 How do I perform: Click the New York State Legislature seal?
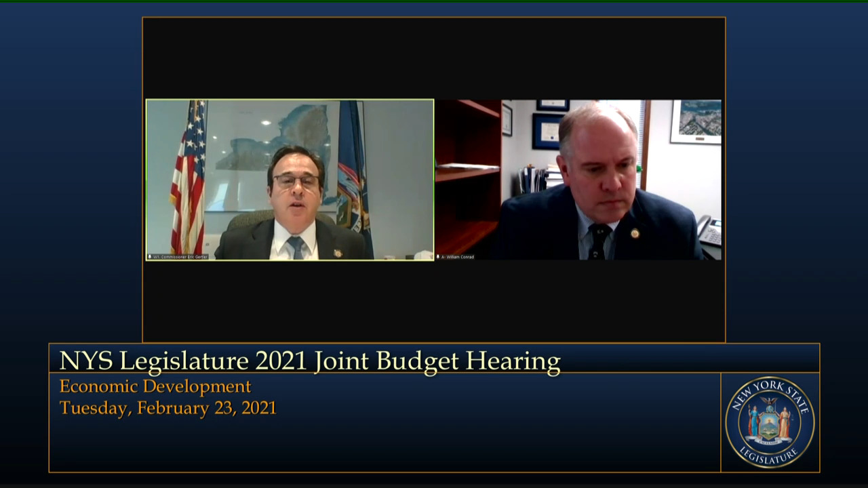[770, 422]
